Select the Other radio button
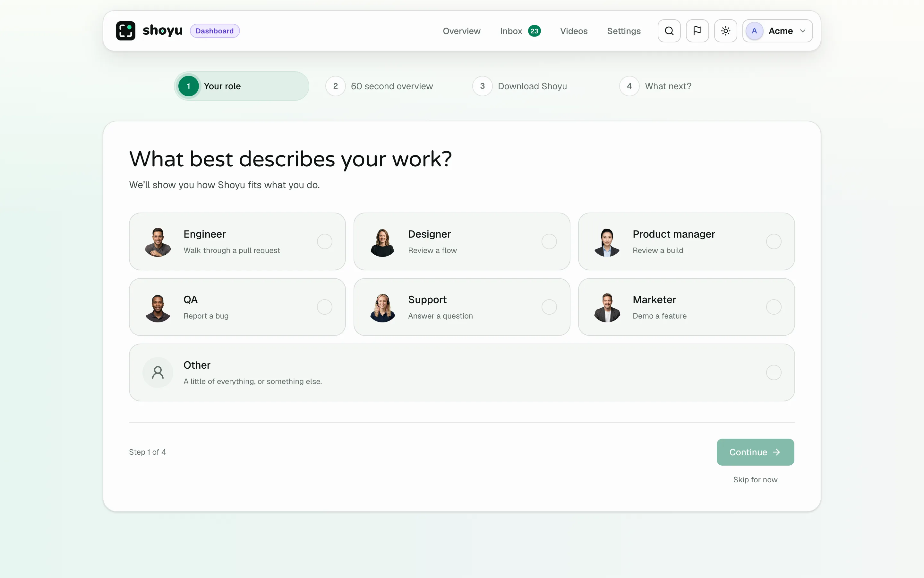This screenshot has height=578, width=924. pos(774,372)
